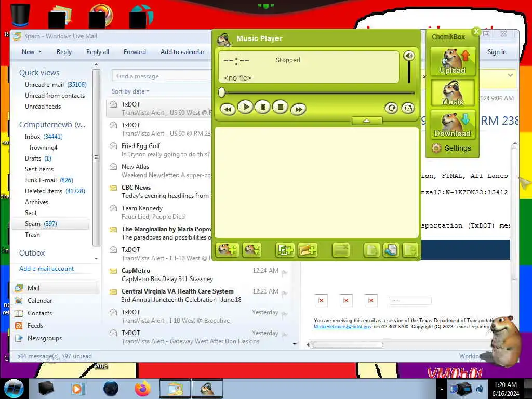The width and height of the screenshot is (532, 399).
Task: Click the Find a message search box
Action: click(x=162, y=76)
